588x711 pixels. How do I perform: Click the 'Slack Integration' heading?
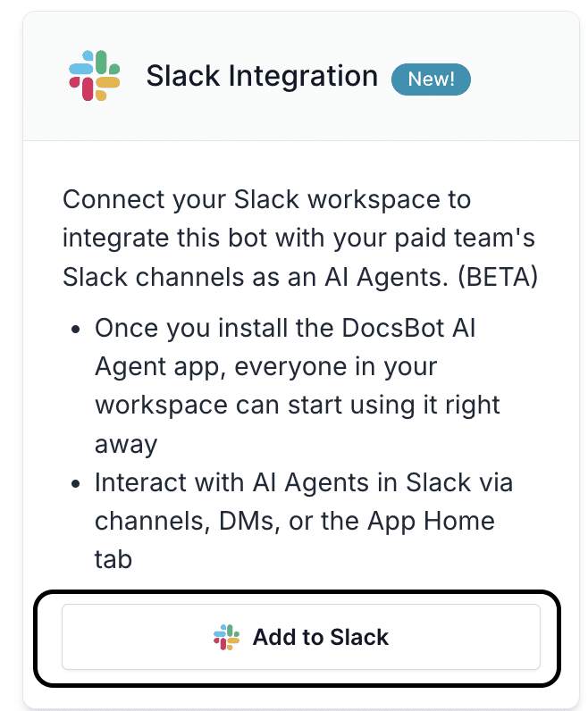point(262,77)
